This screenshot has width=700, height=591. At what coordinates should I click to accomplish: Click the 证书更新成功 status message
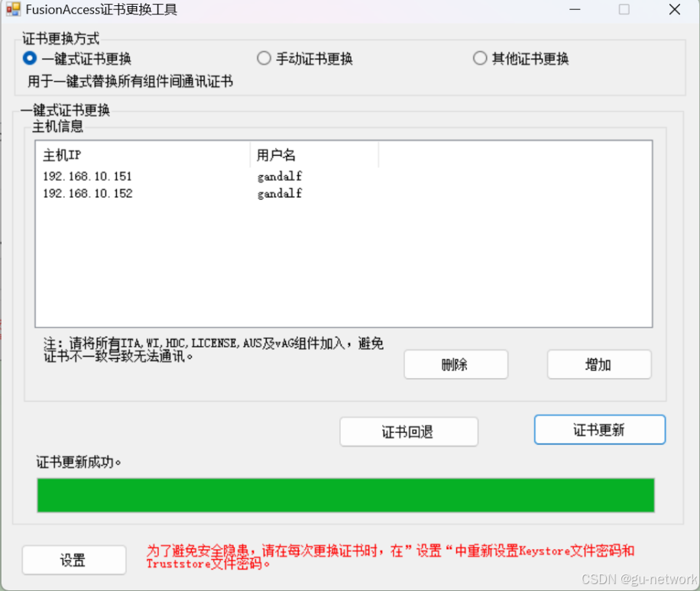pyautogui.click(x=79, y=462)
